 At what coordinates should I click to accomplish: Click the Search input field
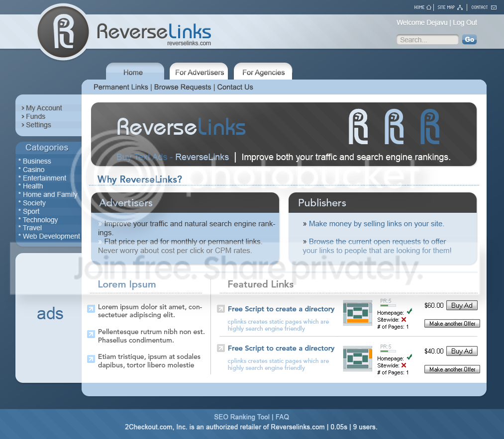click(427, 39)
